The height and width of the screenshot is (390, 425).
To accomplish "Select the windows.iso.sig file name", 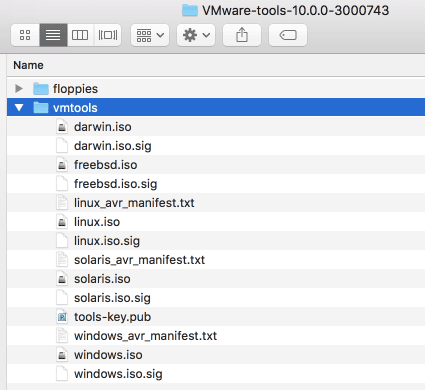I will pos(118,374).
